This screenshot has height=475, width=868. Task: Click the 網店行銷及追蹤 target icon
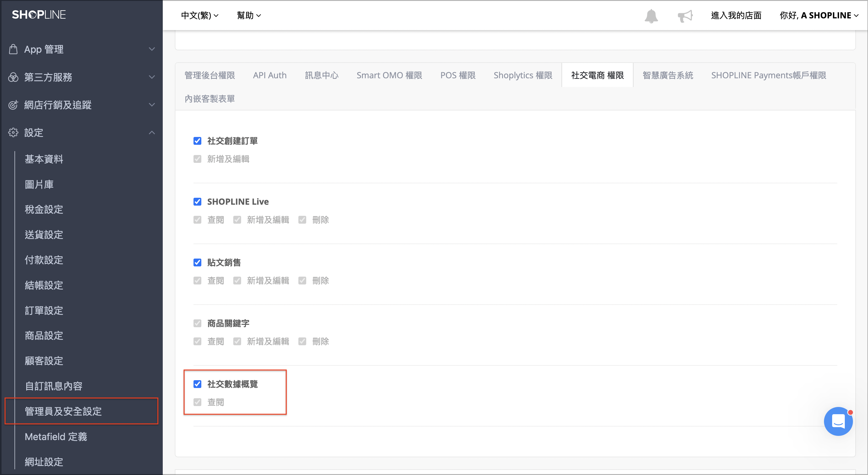(13, 105)
